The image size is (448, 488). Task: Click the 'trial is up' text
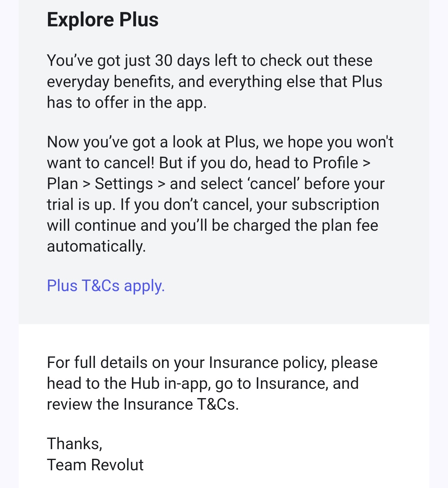(81, 205)
